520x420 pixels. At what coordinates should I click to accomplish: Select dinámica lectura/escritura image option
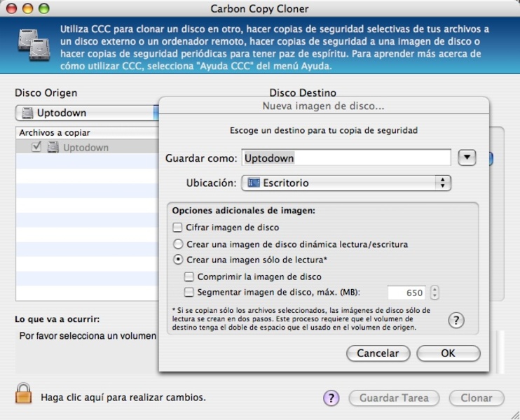point(178,244)
